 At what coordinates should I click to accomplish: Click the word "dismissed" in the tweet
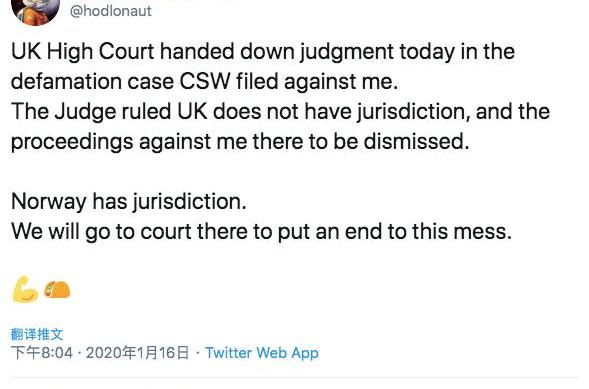417,142
